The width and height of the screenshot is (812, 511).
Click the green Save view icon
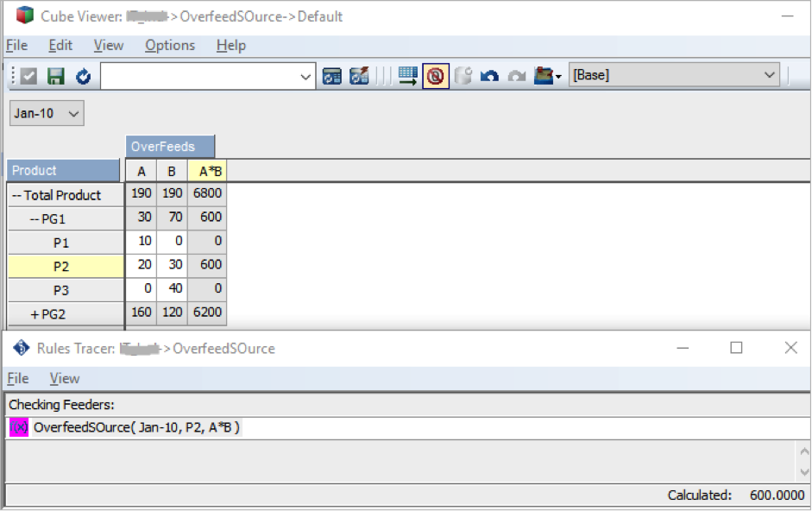click(56, 76)
